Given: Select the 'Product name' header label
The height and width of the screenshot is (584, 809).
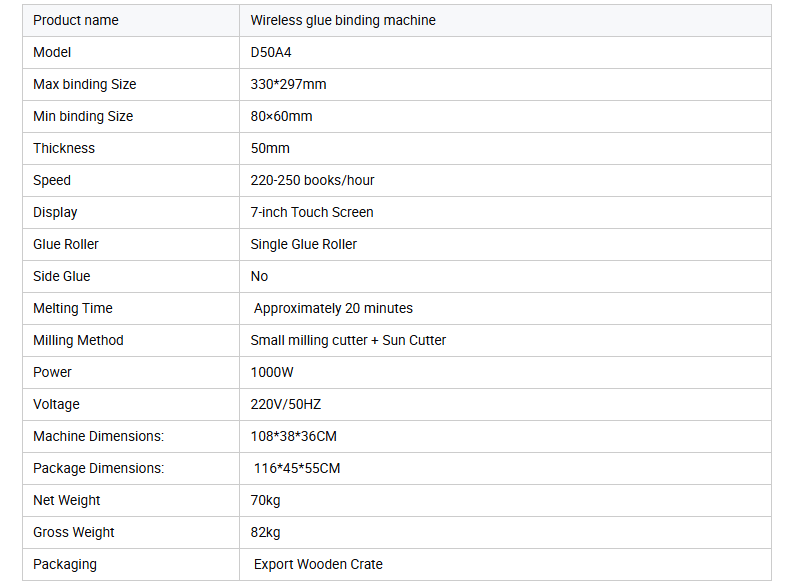Looking at the screenshot, I should coord(76,20).
